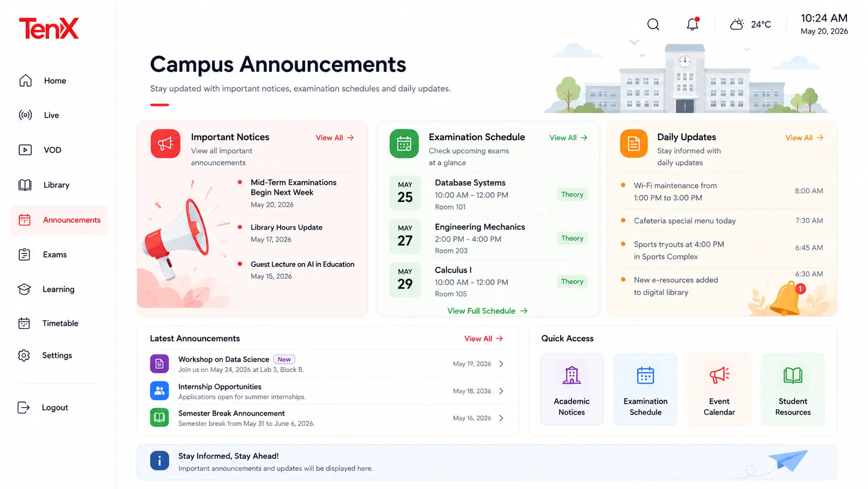Click the Learning graduation cap icon
The height and width of the screenshot is (489, 868).
pyautogui.click(x=24, y=289)
